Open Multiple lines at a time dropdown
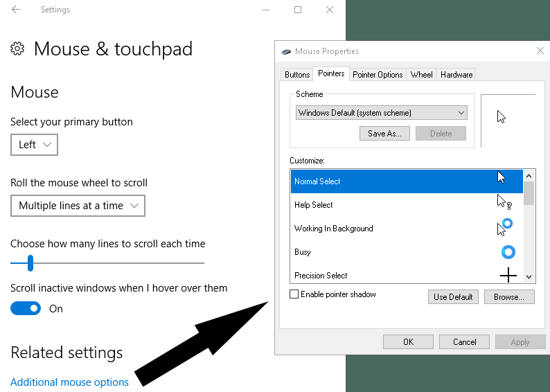The width and height of the screenshot is (550, 392). [x=78, y=206]
